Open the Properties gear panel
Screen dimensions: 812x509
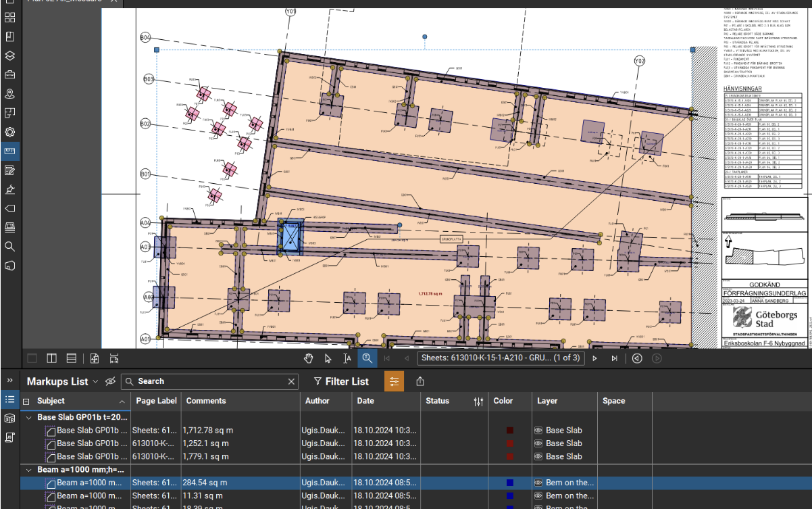10,132
